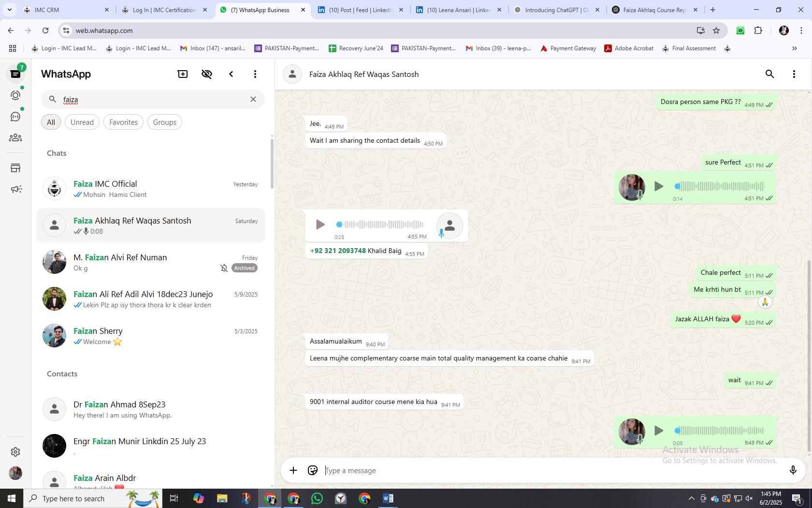Bookmark this page with star icon

[716, 30]
